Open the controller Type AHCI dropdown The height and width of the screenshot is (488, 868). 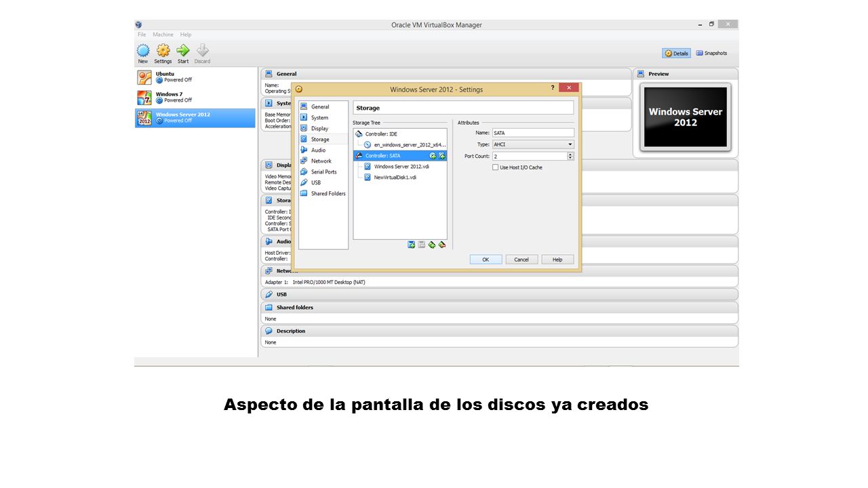click(533, 144)
